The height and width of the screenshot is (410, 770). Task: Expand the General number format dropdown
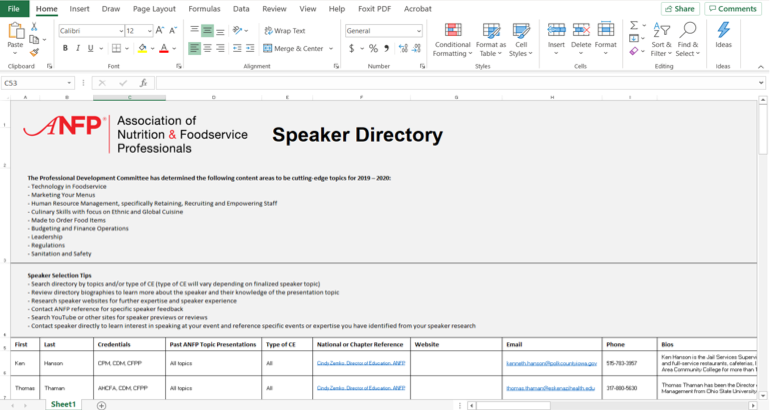pos(417,31)
